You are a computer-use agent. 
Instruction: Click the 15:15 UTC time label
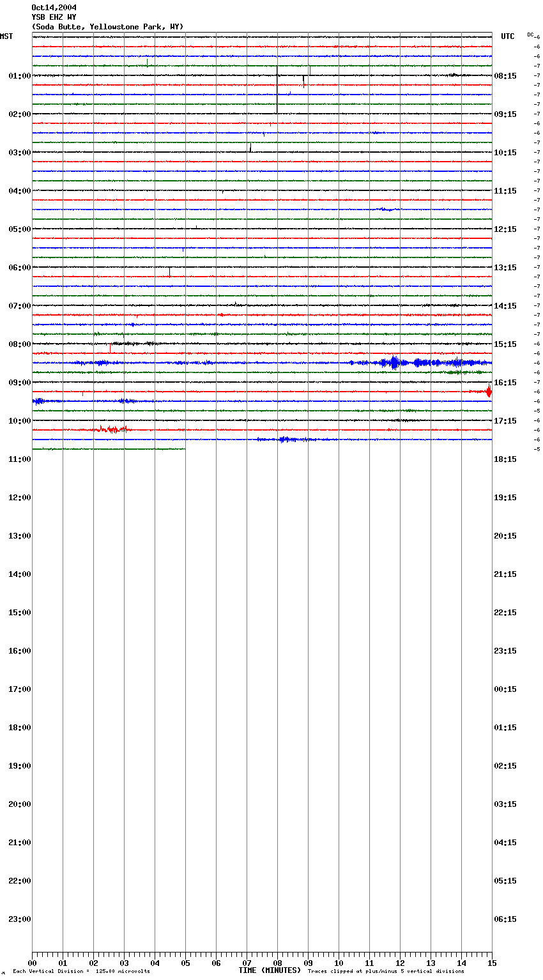pyautogui.click(x=505, y=344)
